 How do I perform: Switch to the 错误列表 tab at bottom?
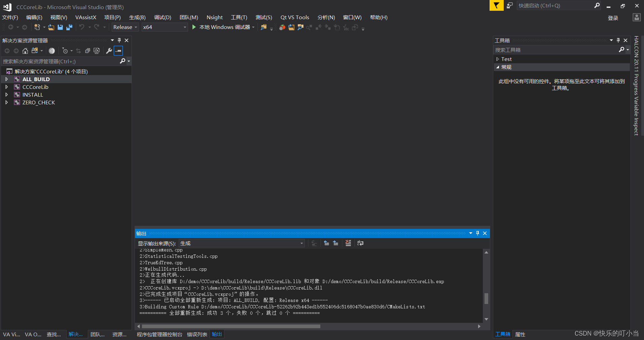pos(197,334)
